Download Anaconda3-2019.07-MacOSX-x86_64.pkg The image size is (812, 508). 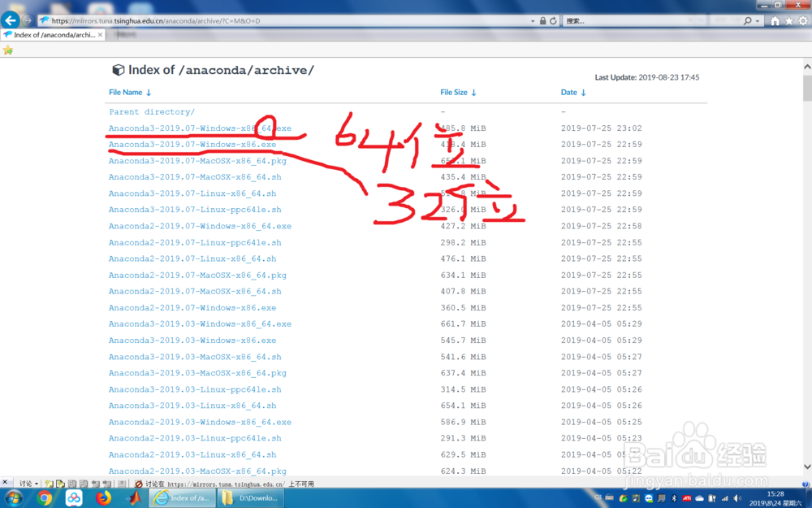tap(197, 161)
